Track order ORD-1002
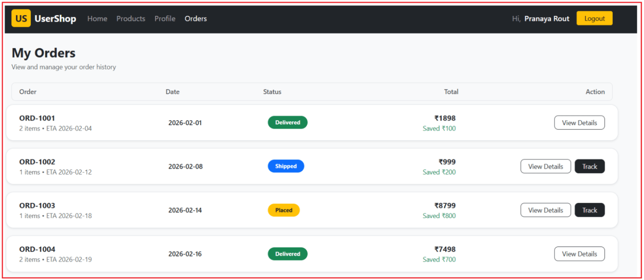The image size is (644, 280). click(x=589, y=166)
